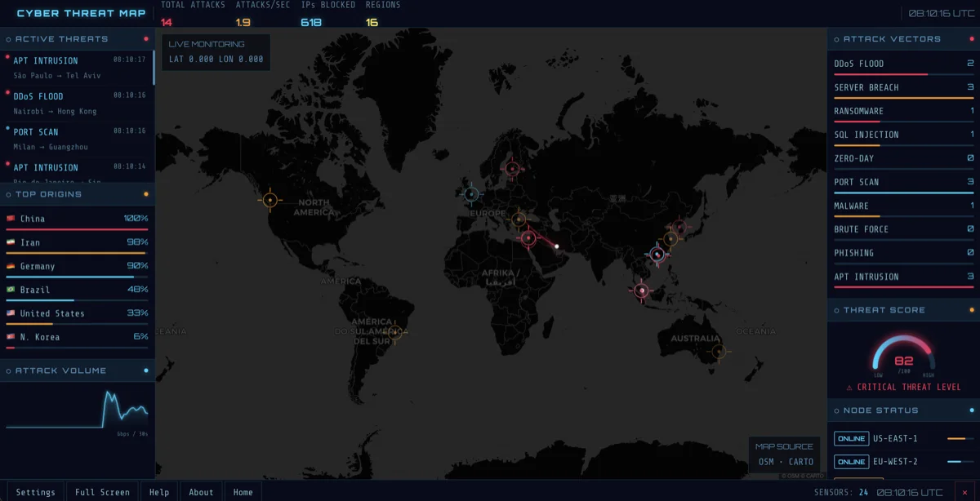Click the OSM · CARTO map source label
This screenshot has height=501, width=980.
[x=786, y=462]
